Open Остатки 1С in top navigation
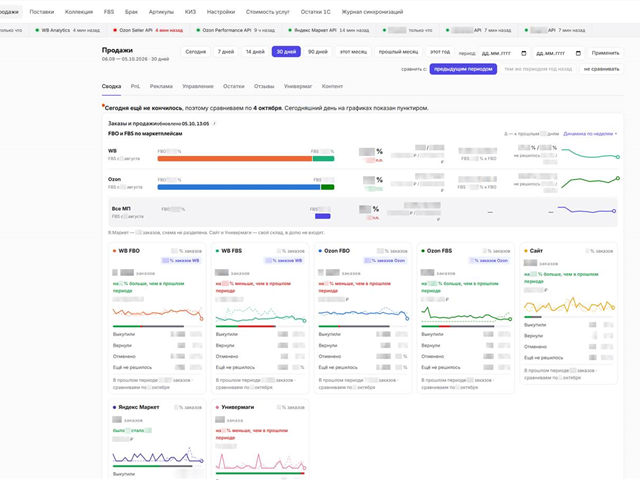 tap(316, 12)
